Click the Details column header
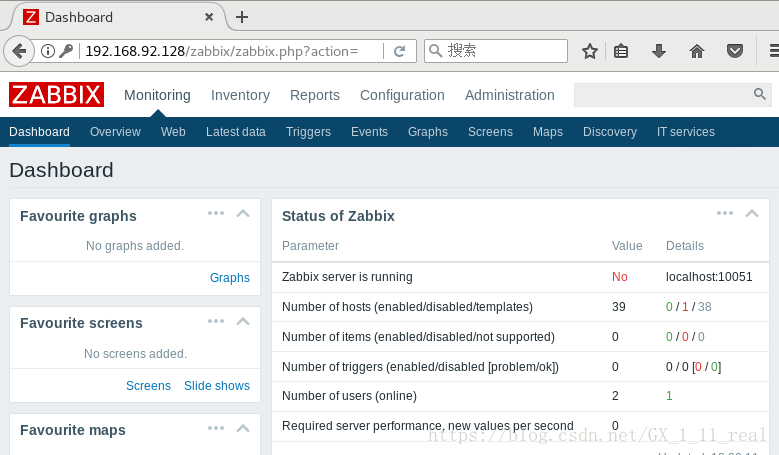The image size is (779, 455). (685, 246)
